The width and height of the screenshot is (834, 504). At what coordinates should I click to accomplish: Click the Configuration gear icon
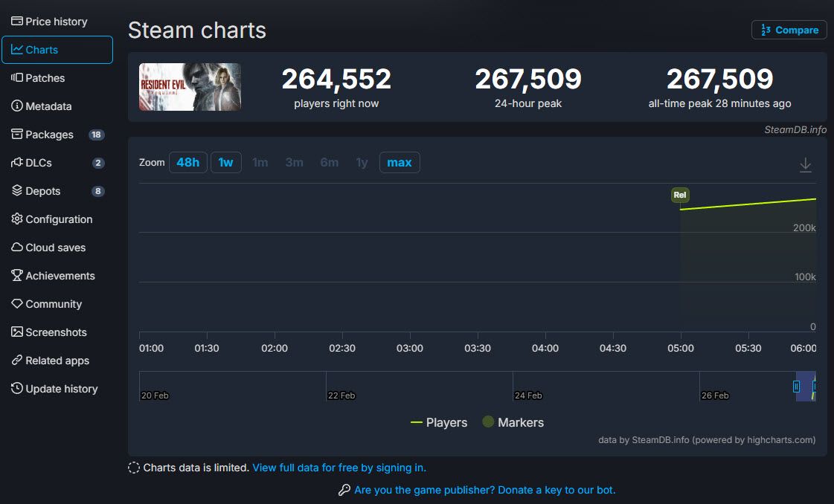(17, 219)
